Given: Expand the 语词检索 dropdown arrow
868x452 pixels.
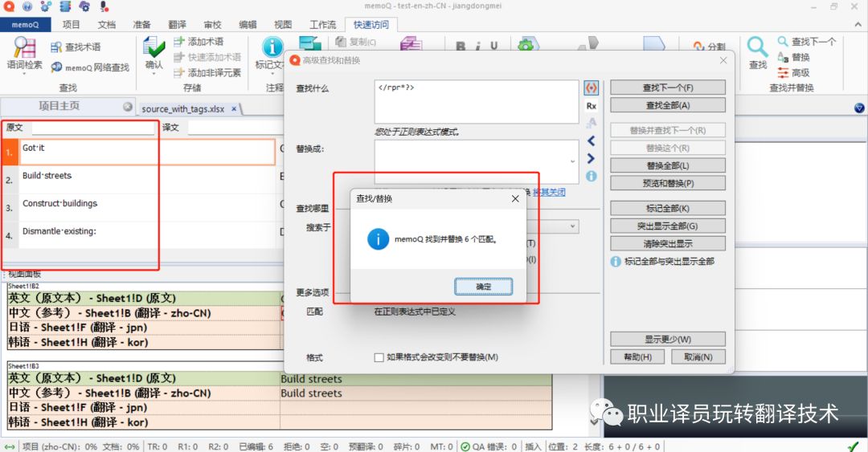Looking at the screenshot, I should tap(24, 74).
